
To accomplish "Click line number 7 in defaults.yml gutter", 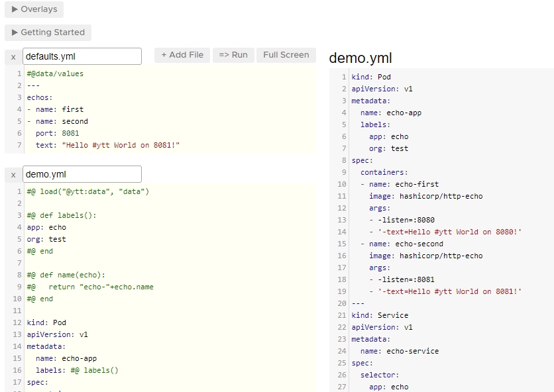I will pos(19,146).
